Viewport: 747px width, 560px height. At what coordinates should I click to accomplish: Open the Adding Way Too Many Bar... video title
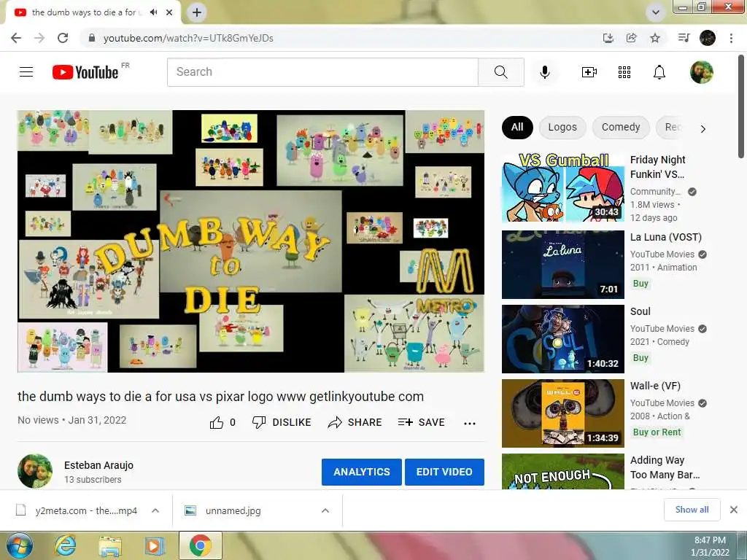tap(665, 467)
